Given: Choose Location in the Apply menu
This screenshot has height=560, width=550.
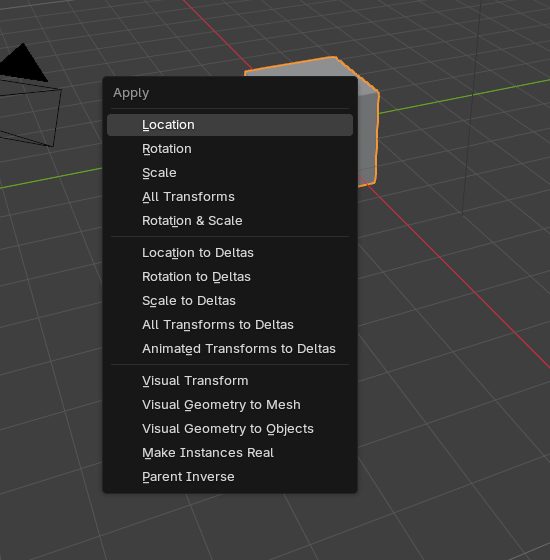Looking at the screenshot, I should point(230,125).
